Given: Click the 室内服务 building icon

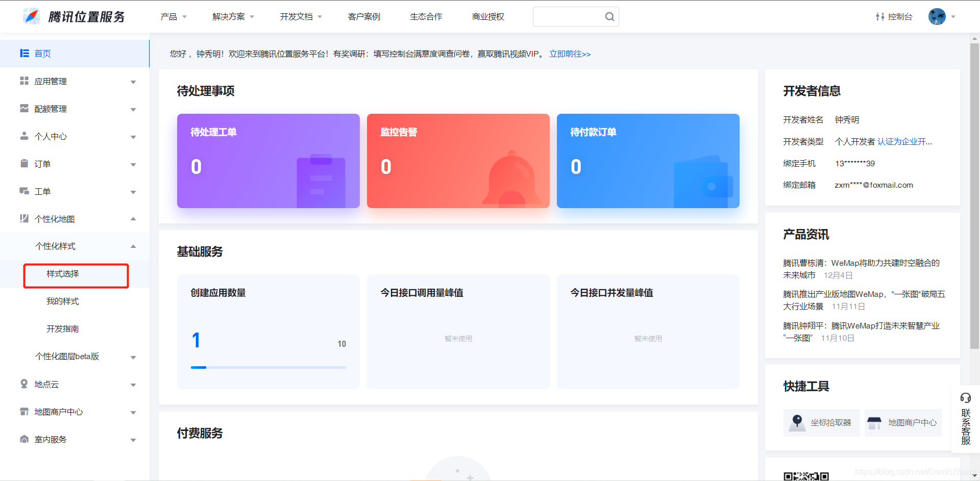Looking at the screenshot, I should click(x=24, y=439).
